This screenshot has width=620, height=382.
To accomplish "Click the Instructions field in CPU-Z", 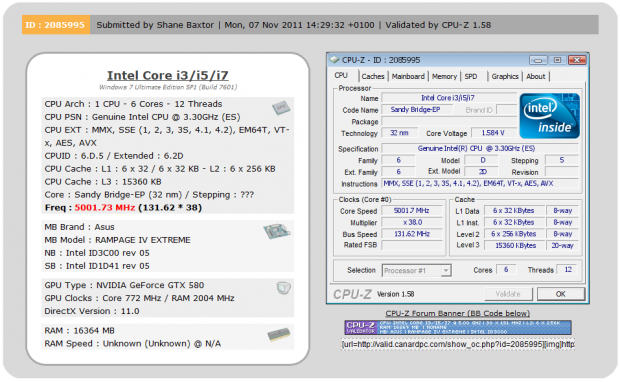I will pos(480,183).
